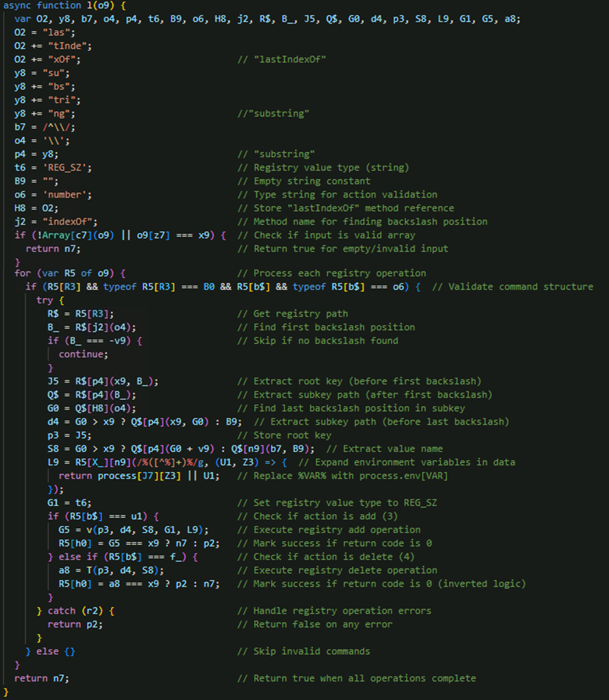Image resolution: width=609 pixels, height=700 pixels.
Task: Click the "Skip invalid commands" comment
Action: (312, 651)
